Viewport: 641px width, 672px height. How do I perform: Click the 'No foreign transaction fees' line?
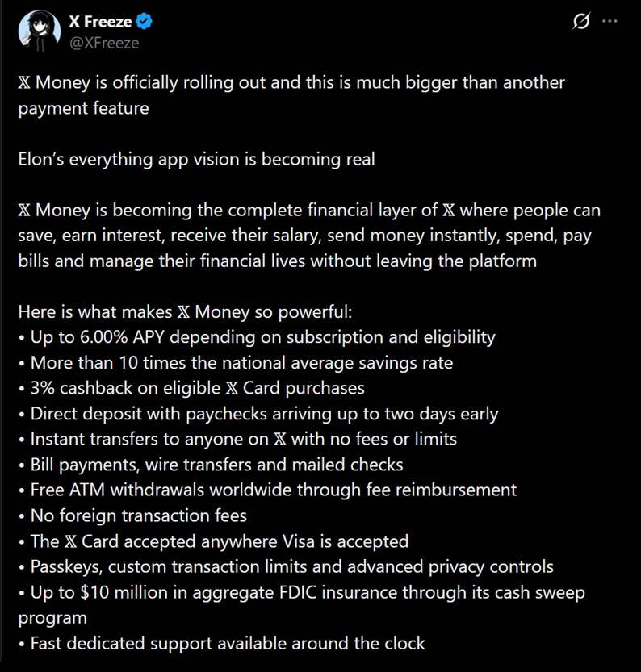[x=132, y=516]
